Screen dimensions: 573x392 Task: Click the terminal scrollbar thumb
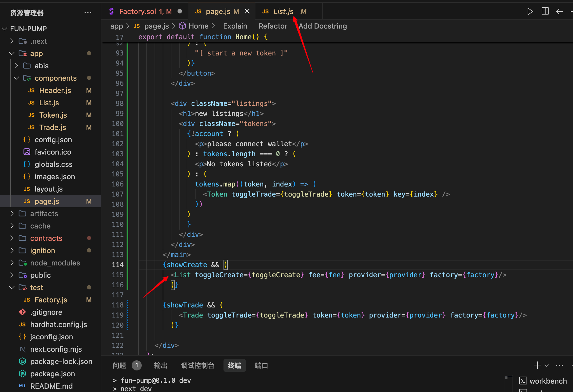pyautogui.click(x=506, y=378)
